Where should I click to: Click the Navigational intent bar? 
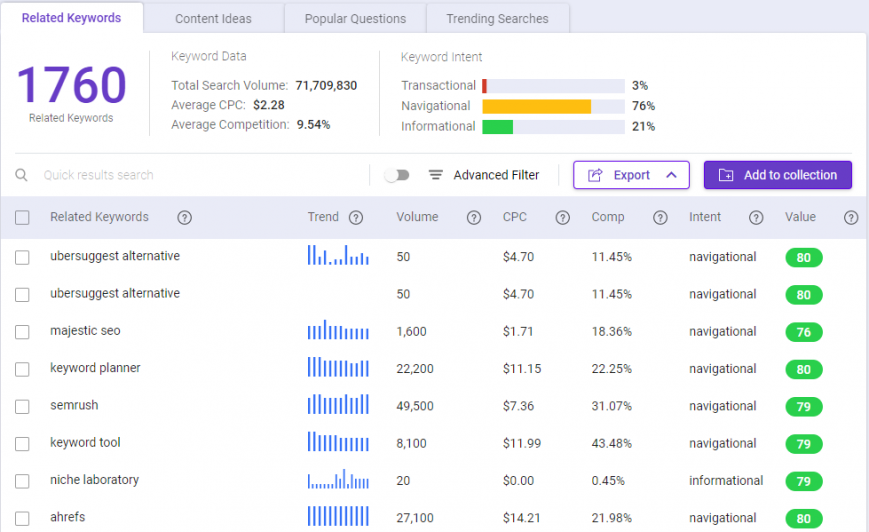554,106
